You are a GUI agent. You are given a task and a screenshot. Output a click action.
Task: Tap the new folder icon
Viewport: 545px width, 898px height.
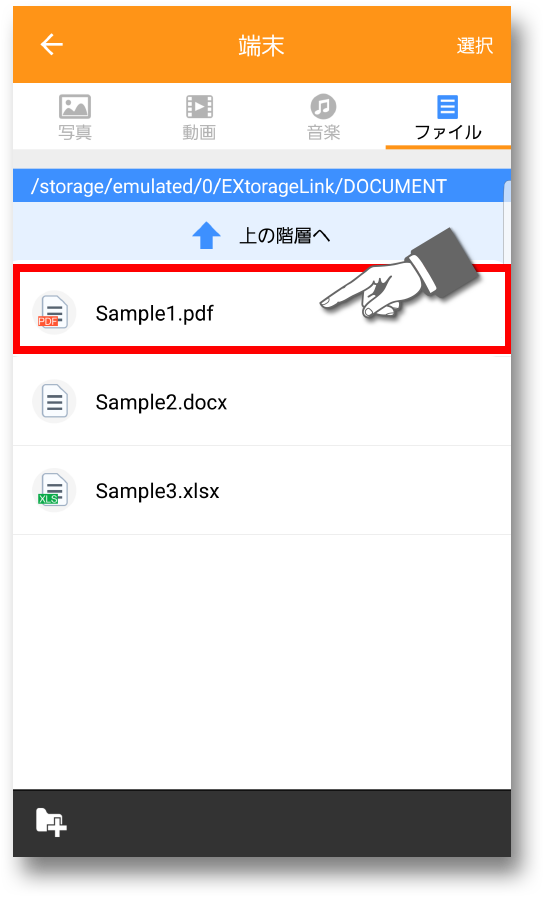(x=51, y=822)
